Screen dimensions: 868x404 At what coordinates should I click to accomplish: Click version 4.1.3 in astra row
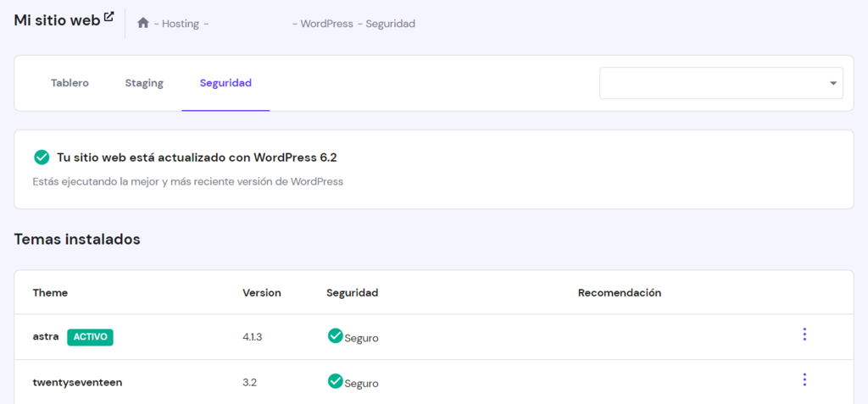click(252, 336)
